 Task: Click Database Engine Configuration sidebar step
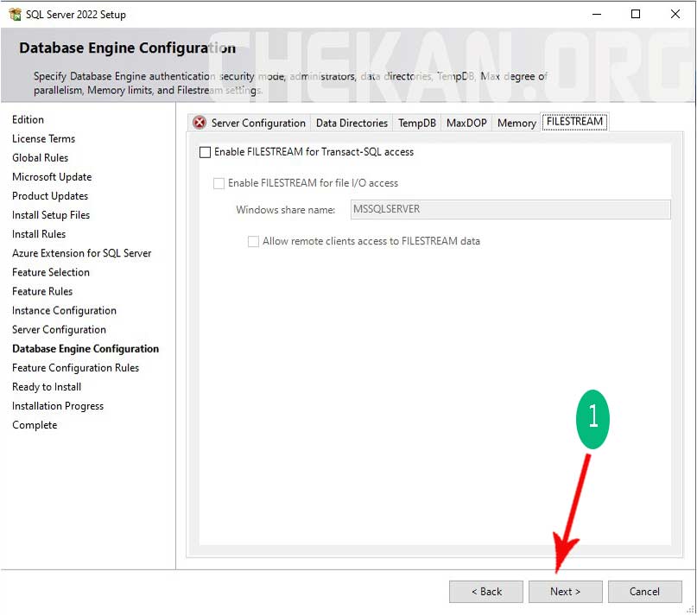click(86, 349)
